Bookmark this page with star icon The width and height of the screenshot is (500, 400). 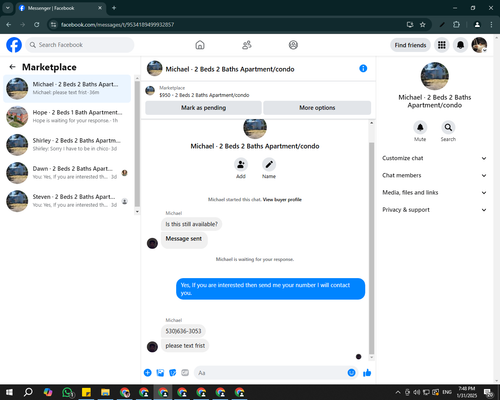click(423, 25)
